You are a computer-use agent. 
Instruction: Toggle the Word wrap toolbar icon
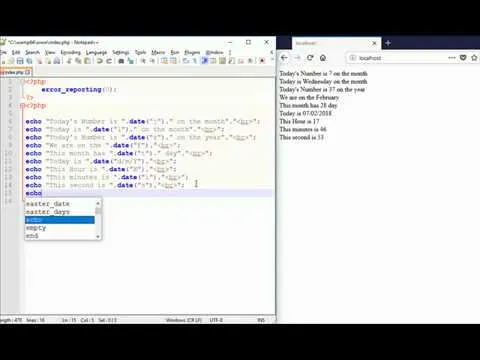186,61
